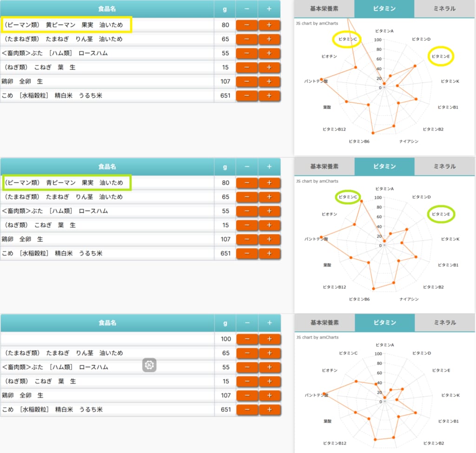In 黄ピーマン table, increase たまねぎ grams
476x453 pixels.
click(x=269, y=39)
